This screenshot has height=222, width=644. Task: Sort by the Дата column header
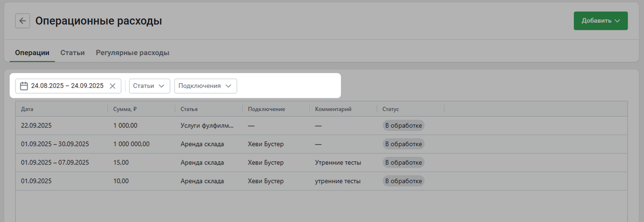(27, 109)
